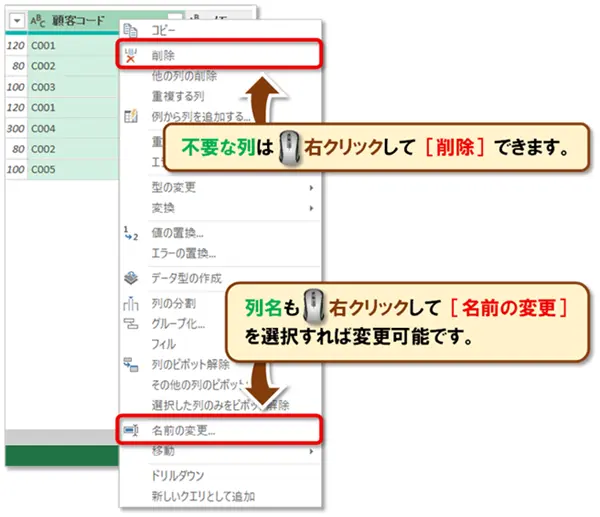This screenshot has width=600, height=517.
Task: Click the add column from examples icon
Action: (x=130, y=116)
